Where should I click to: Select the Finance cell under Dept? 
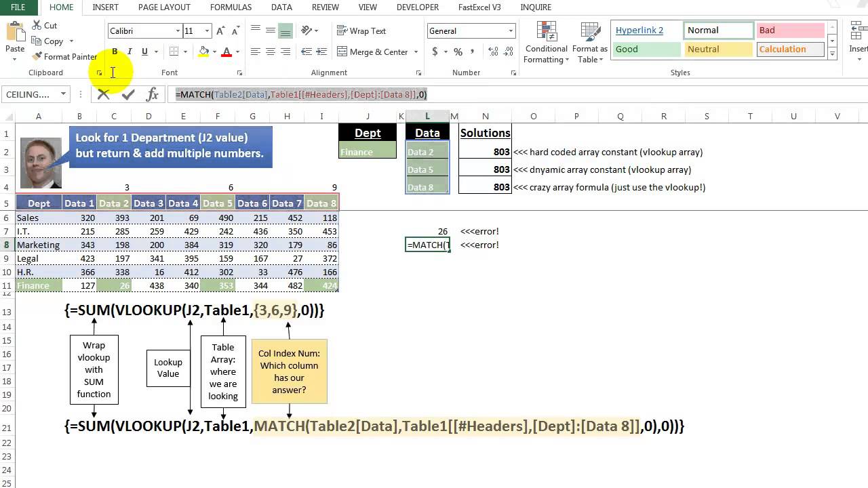pos(368,152)
